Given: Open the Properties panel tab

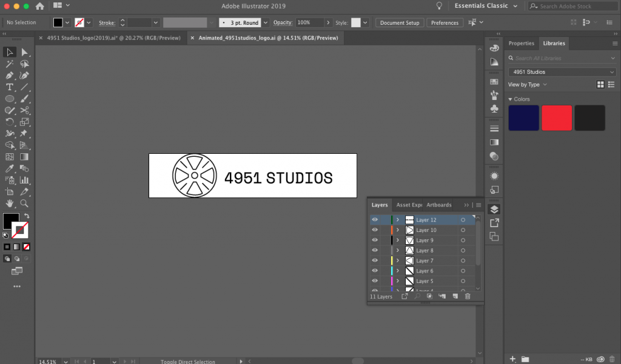Looking at the screenshot, I should point(521,44).
